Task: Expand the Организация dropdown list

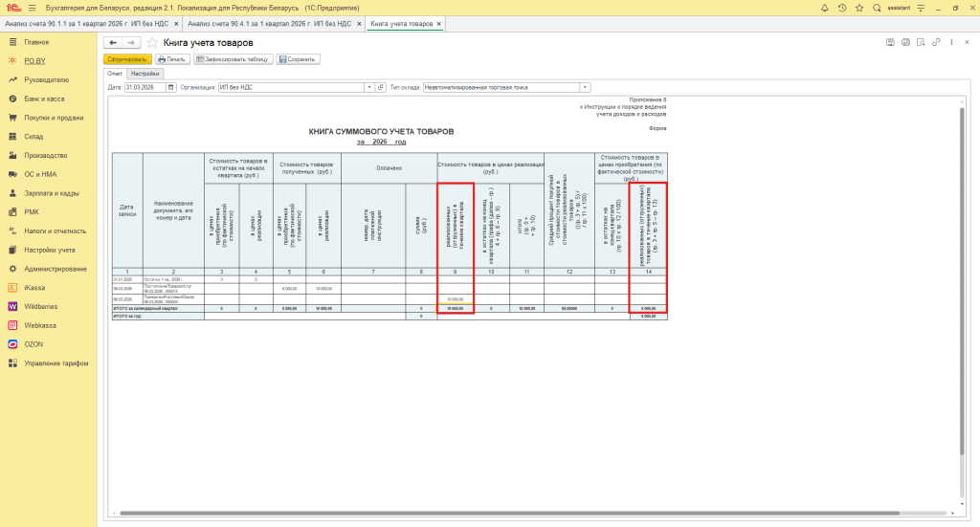Action: [369, 87]
